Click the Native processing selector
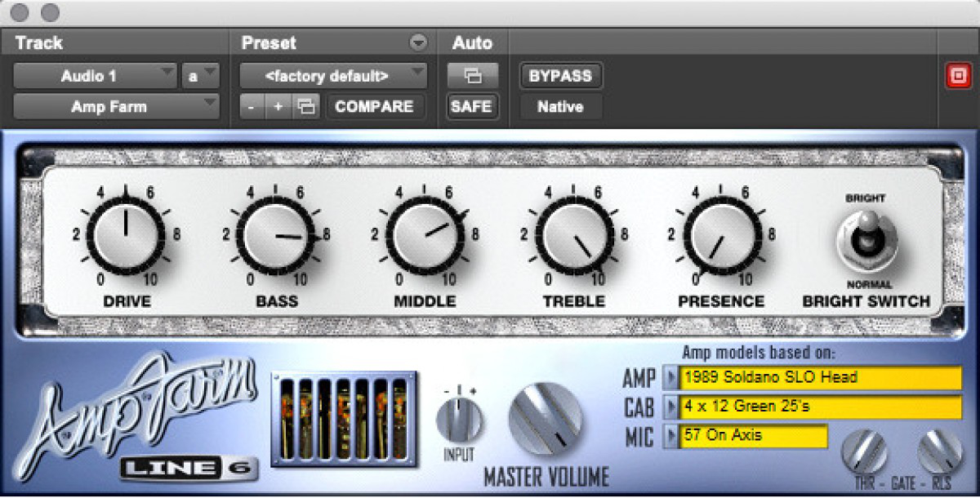The width and height of the screenshot is (980, 498). [559, 106]
